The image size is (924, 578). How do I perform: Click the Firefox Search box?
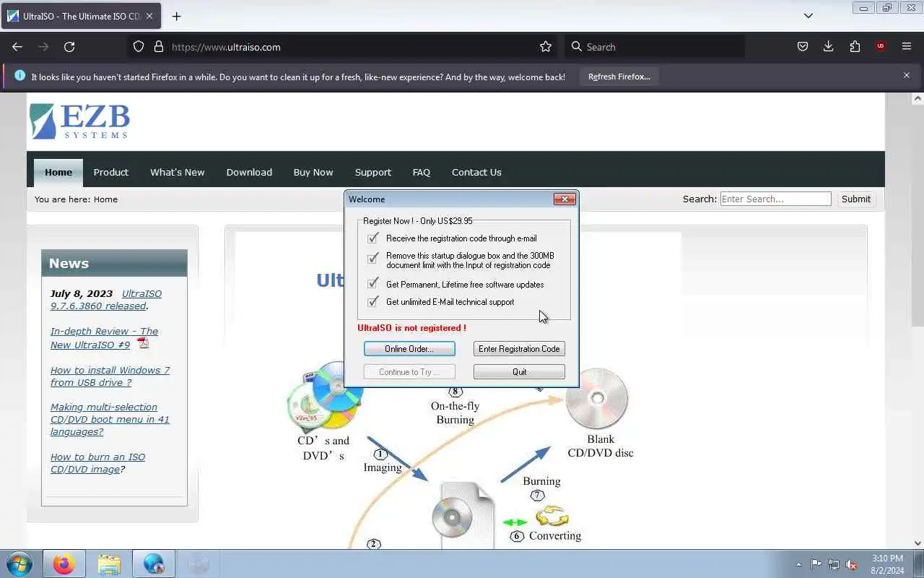(655, 47)
